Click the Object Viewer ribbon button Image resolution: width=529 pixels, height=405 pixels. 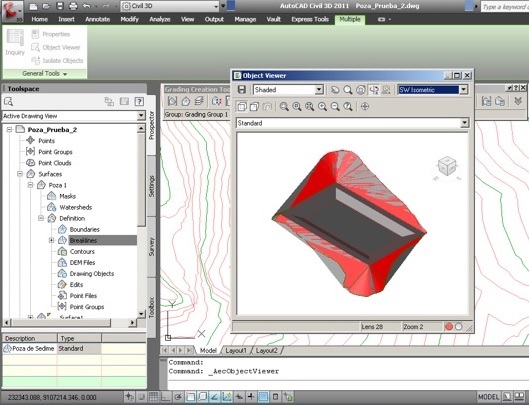click(x=56, y=47)
